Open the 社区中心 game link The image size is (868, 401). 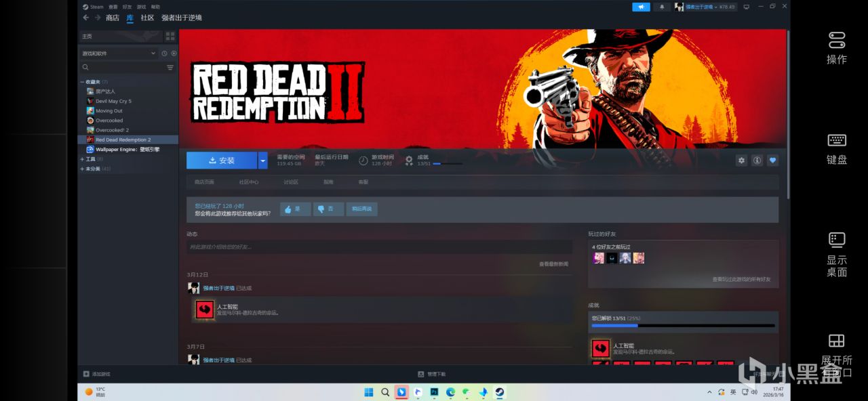coord(249,182)
